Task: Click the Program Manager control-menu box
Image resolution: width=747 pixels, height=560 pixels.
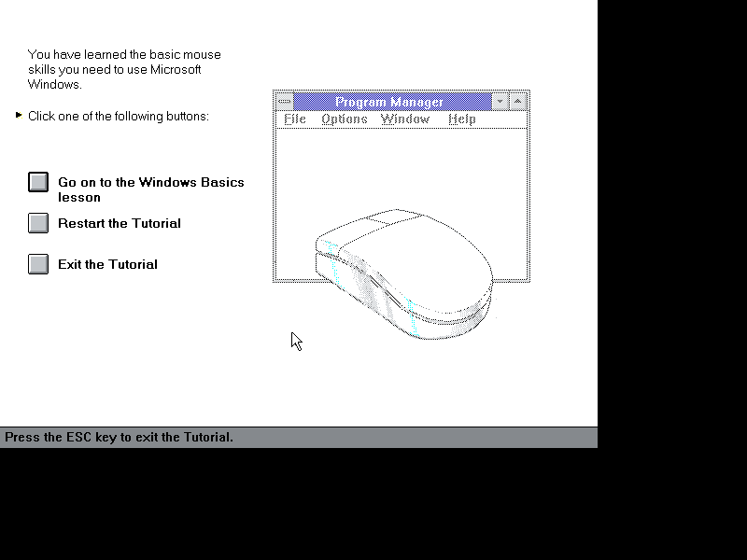Action: [282, 101]
